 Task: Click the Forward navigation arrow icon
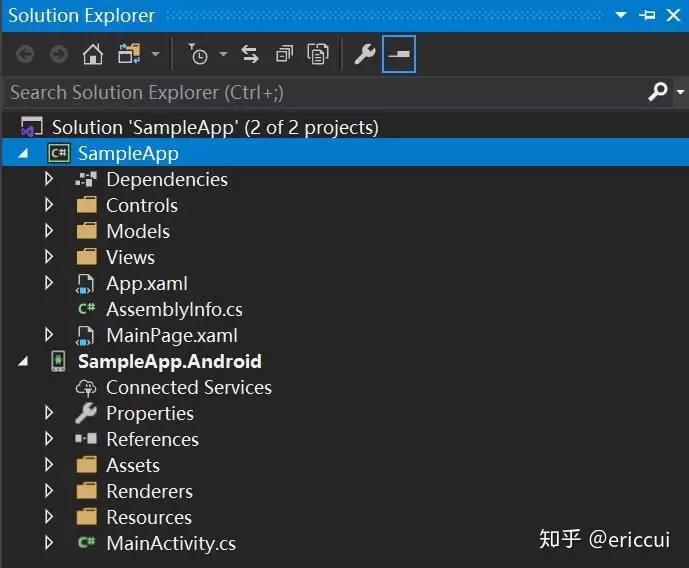click(x=58, y=54)
